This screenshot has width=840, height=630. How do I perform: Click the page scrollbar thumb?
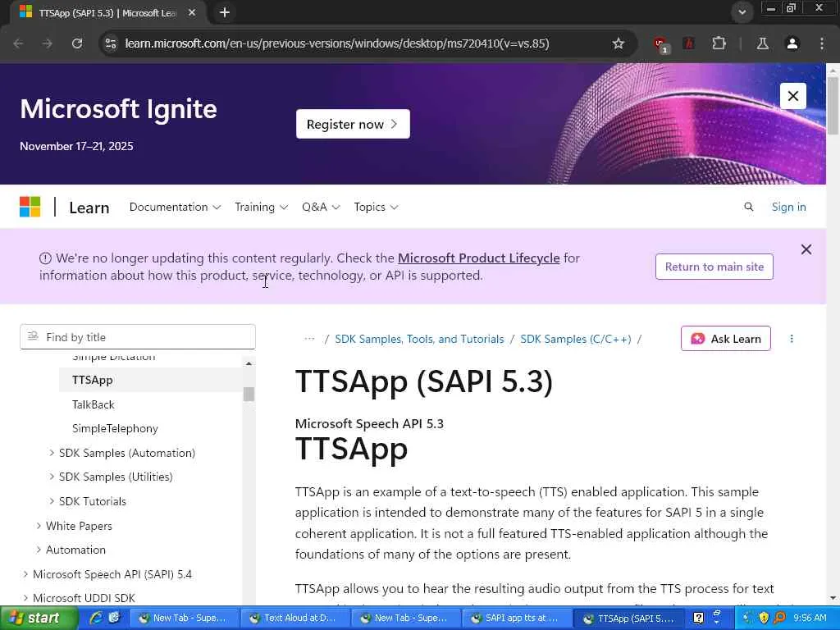click(833, 105)
